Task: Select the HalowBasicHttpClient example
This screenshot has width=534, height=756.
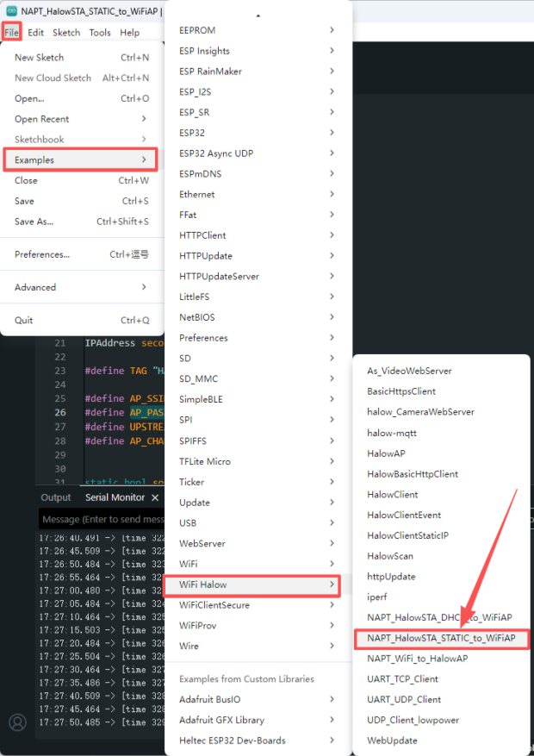Action: [x=441, y=474]
